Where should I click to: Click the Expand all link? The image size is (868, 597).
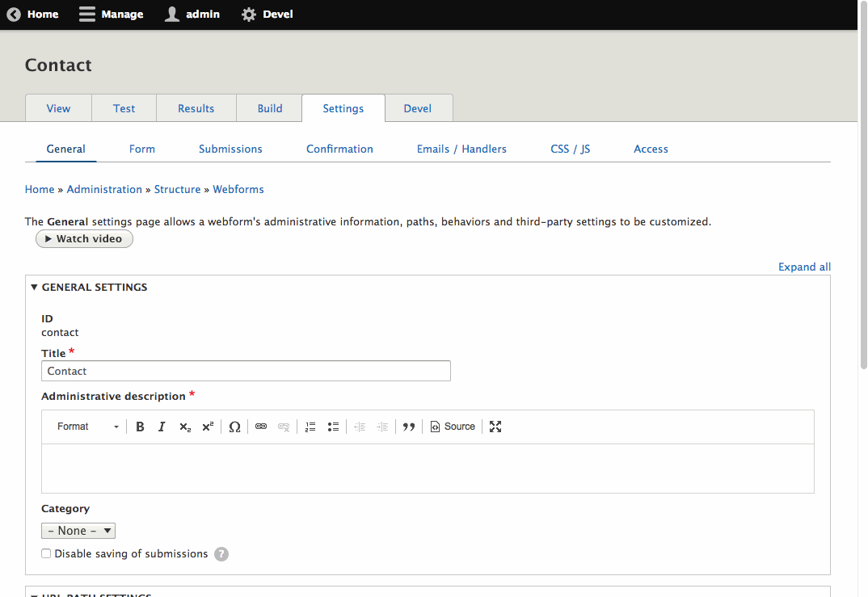(x=804, y=267)
